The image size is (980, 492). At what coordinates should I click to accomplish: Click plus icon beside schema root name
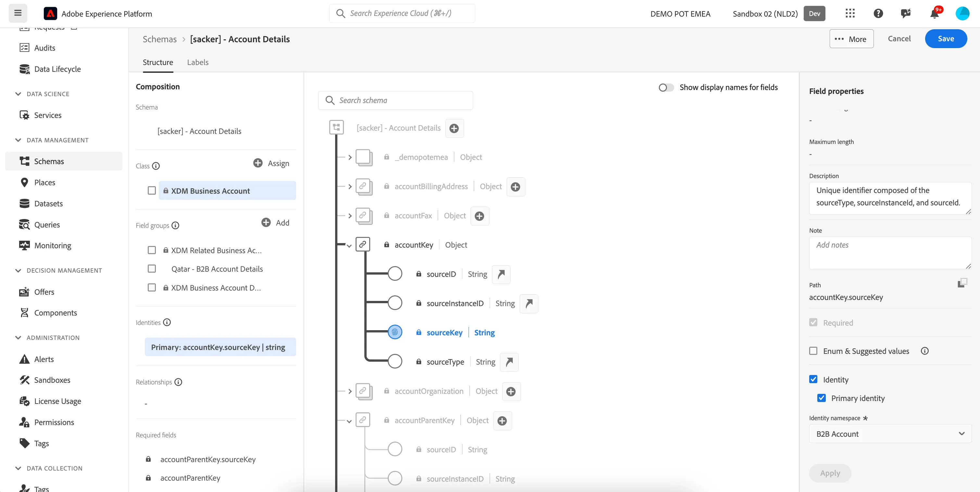(x=454, y=128)
